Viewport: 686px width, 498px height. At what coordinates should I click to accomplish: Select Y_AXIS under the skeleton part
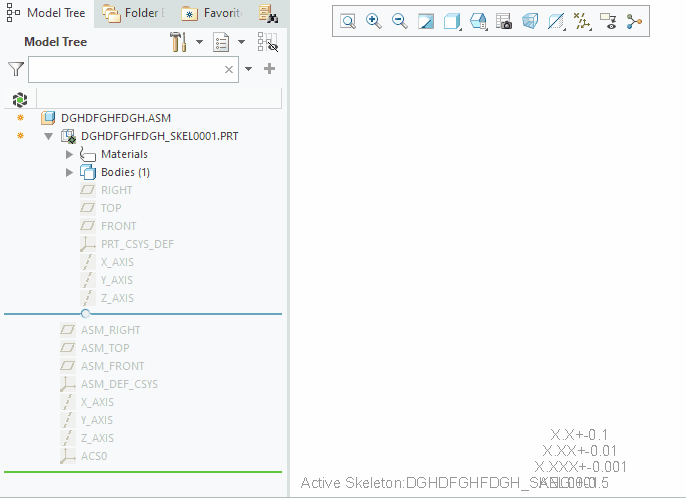(116, 280)
